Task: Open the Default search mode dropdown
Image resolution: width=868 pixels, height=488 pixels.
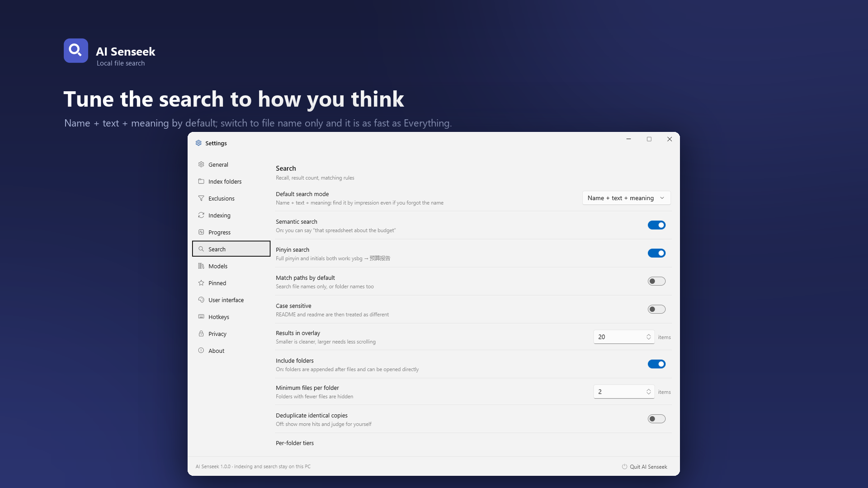Action: pyautogui.click(x=626, y=198)
